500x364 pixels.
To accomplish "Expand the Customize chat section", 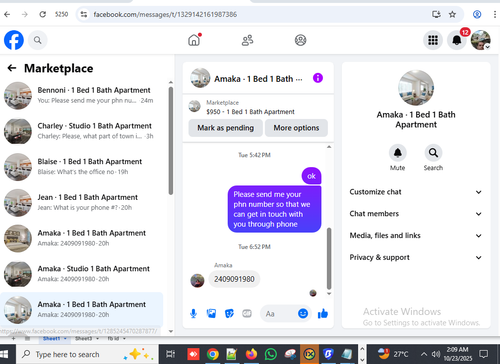I will click(x=416, y=192).
